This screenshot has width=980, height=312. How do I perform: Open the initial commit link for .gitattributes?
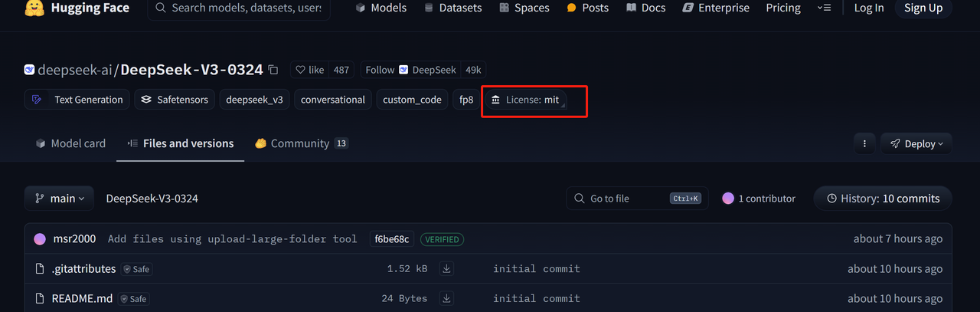click(x=536, y=269)
